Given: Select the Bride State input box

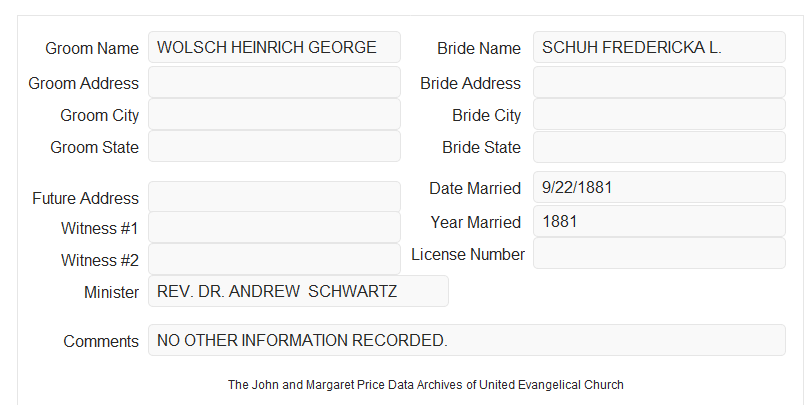Looking at the screenshot, I should 659,147.
